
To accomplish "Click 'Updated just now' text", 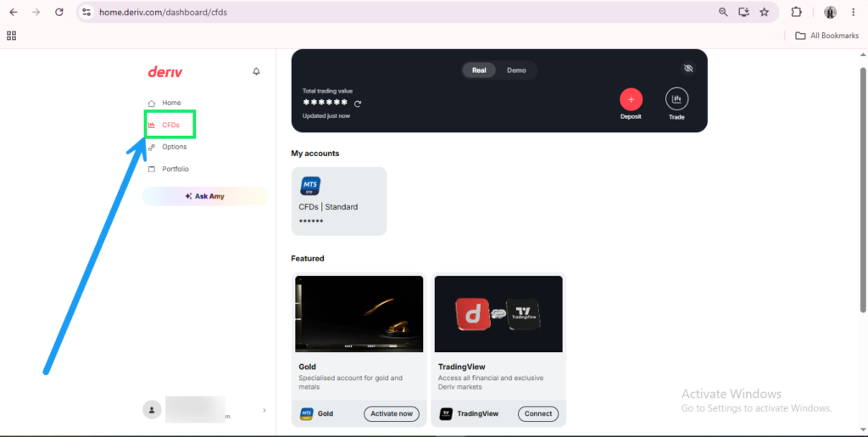I will [x=326, y=115].
